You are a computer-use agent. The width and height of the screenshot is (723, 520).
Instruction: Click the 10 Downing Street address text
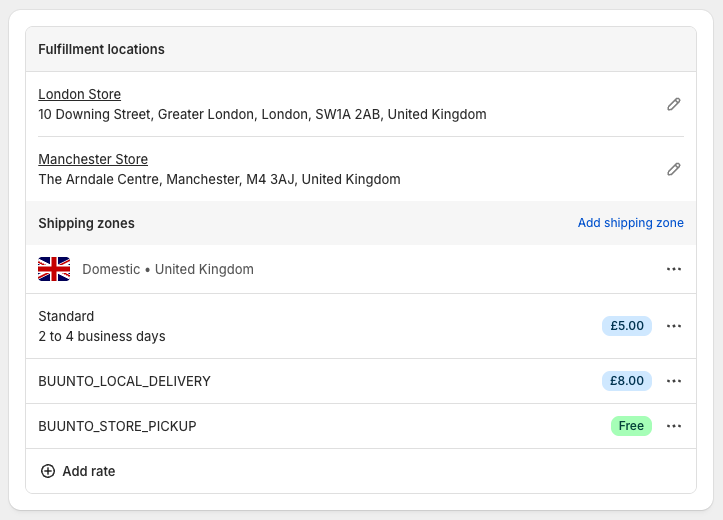262,114
